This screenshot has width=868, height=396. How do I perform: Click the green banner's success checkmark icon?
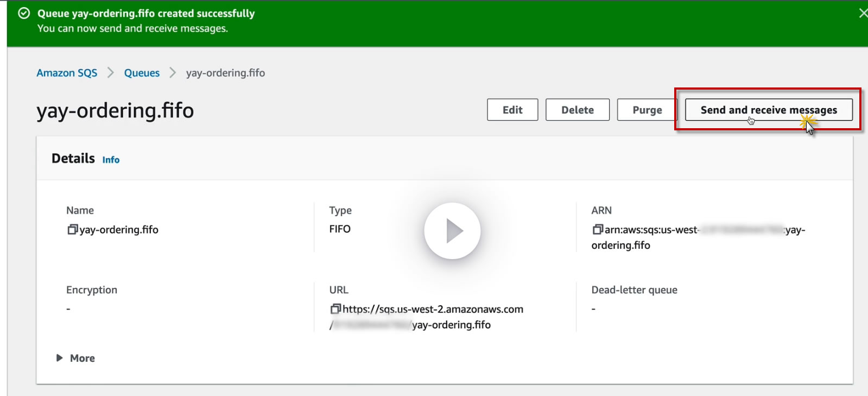24,14
